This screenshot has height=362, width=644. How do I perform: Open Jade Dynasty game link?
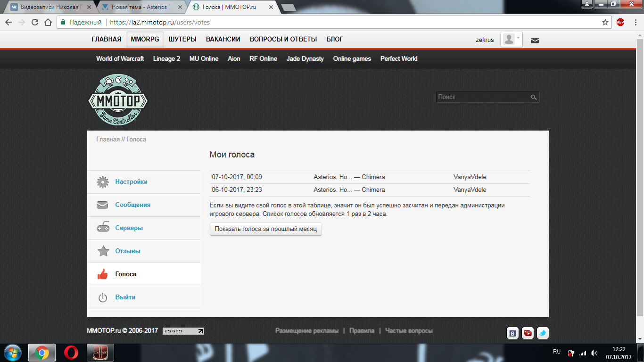pos(305,59)
